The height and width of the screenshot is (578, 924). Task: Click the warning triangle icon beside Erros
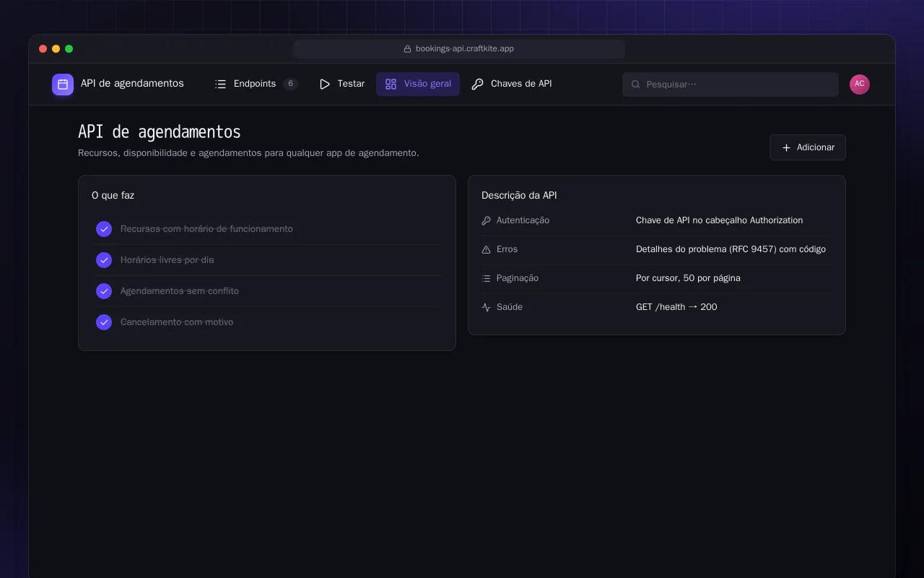[487, 249]
